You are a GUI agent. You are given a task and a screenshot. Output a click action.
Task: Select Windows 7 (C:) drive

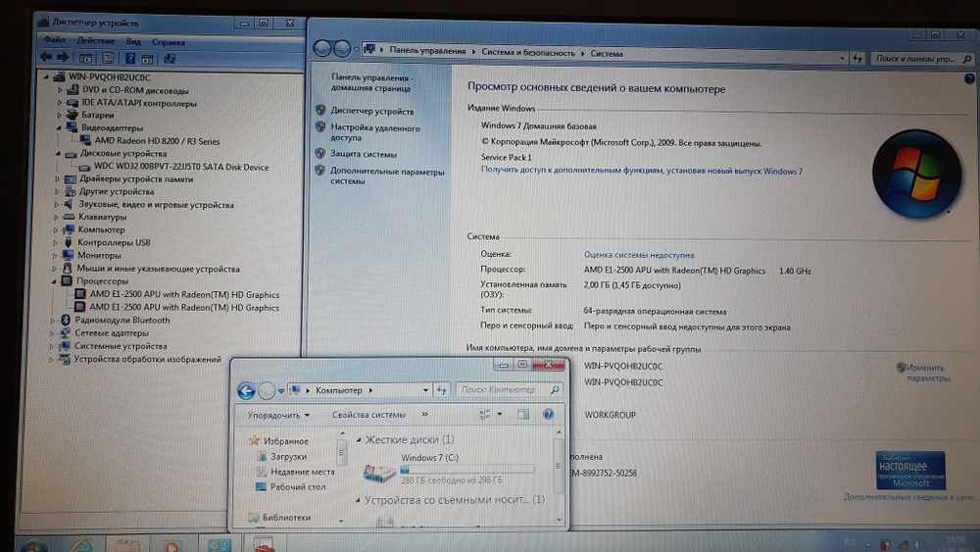coord(449,469)
